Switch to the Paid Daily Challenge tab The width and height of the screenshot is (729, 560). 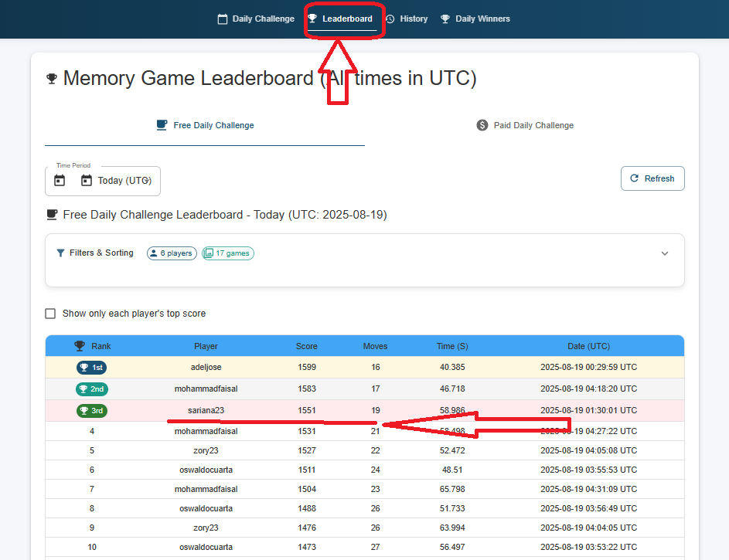click(525, 126)
